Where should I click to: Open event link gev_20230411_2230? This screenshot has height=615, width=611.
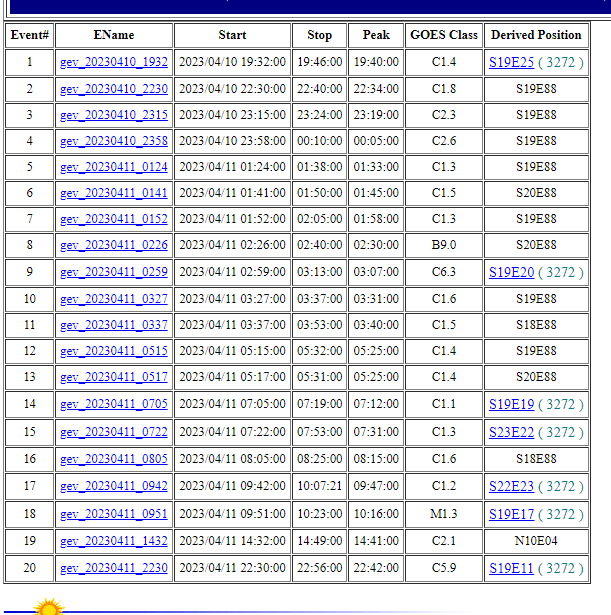(x=114, y=568)
